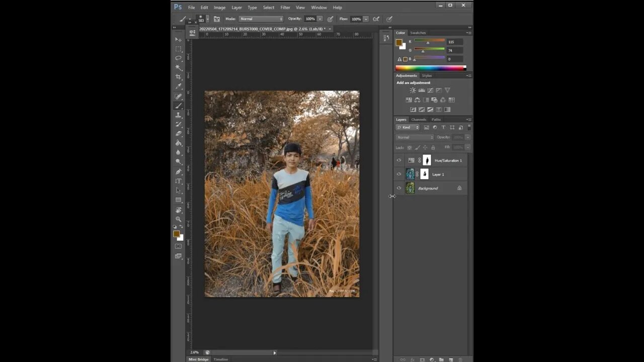Add a Color Balance adjustment
The height and width of the screenshot is (362, 644).
[x=417, y=100]
